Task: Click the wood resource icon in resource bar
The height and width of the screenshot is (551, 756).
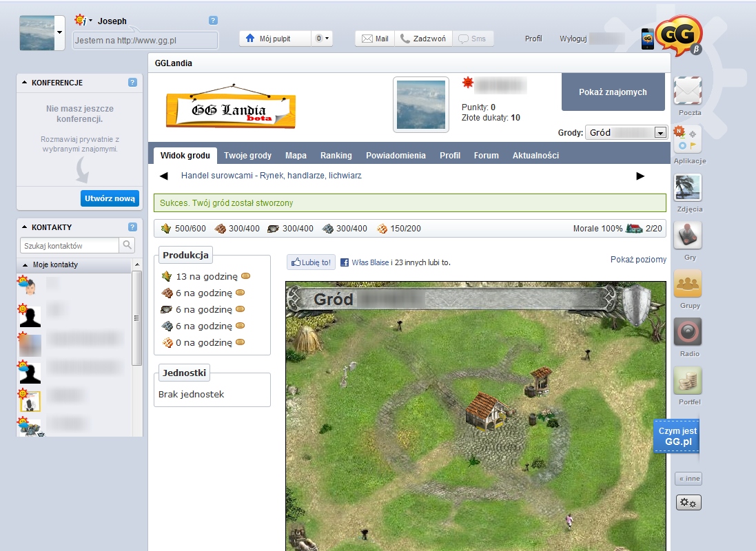Action: (221, 229)
